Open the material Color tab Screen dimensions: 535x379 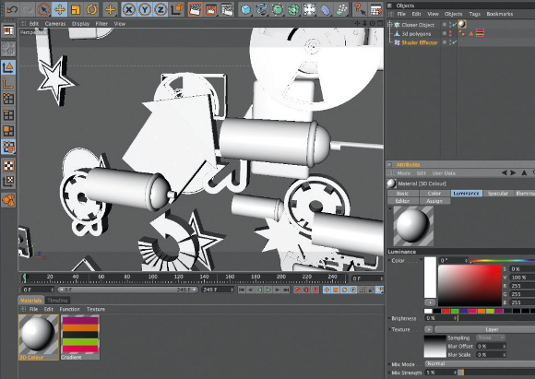pos(434,193)
